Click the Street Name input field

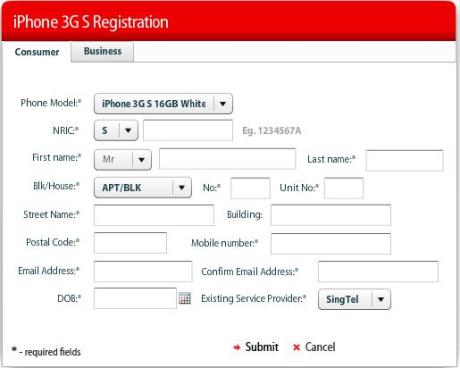(x=154, y=215)
